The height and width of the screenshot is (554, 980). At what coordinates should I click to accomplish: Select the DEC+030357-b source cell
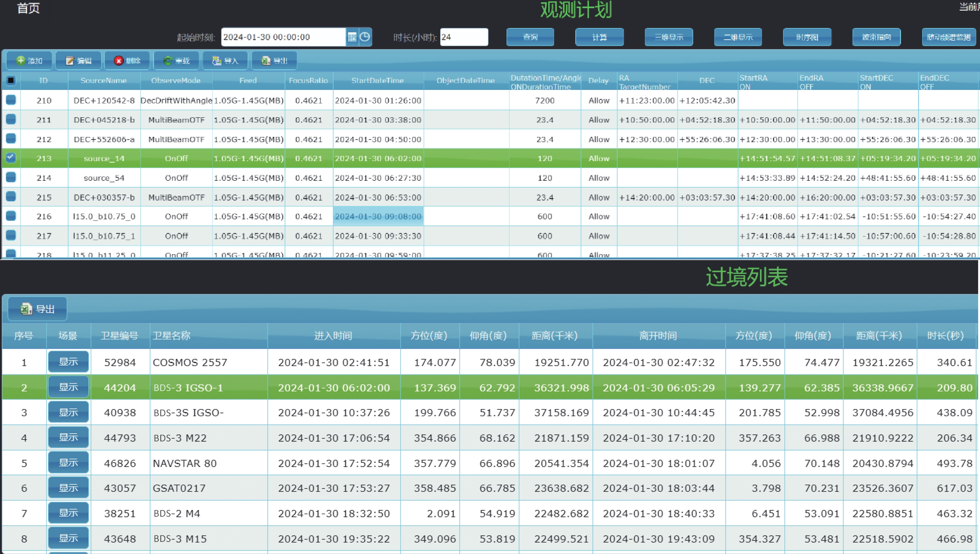pos(104,198)
